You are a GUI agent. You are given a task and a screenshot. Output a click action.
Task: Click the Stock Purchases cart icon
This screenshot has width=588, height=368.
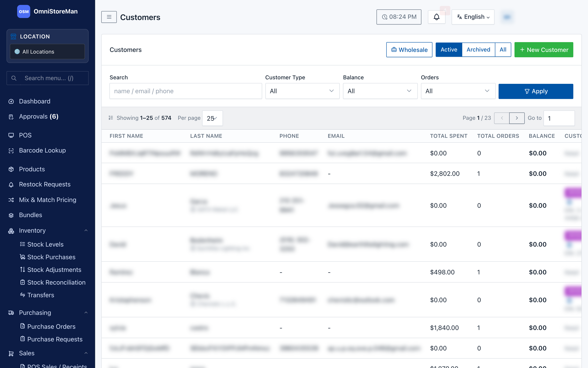tap(22, 257)
